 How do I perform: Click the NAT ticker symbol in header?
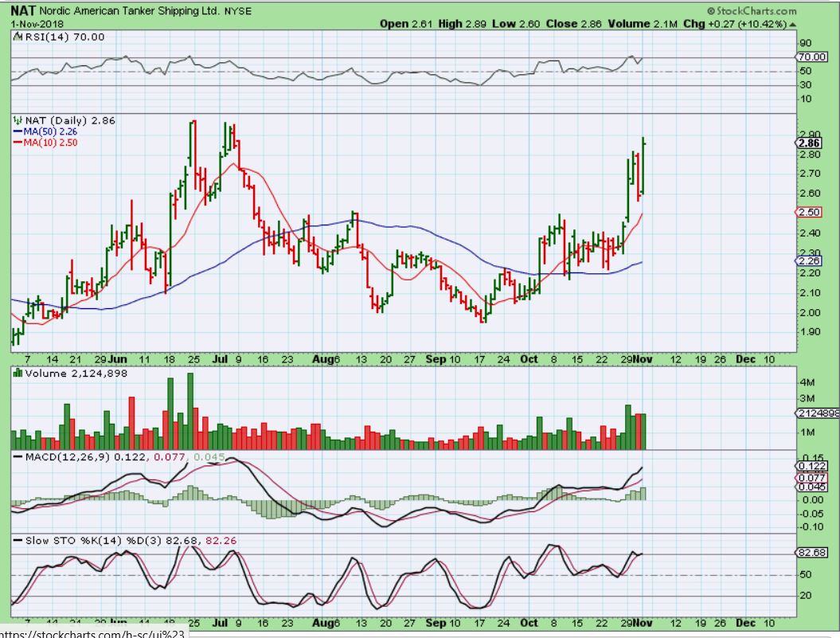click(x=23, y=11)
